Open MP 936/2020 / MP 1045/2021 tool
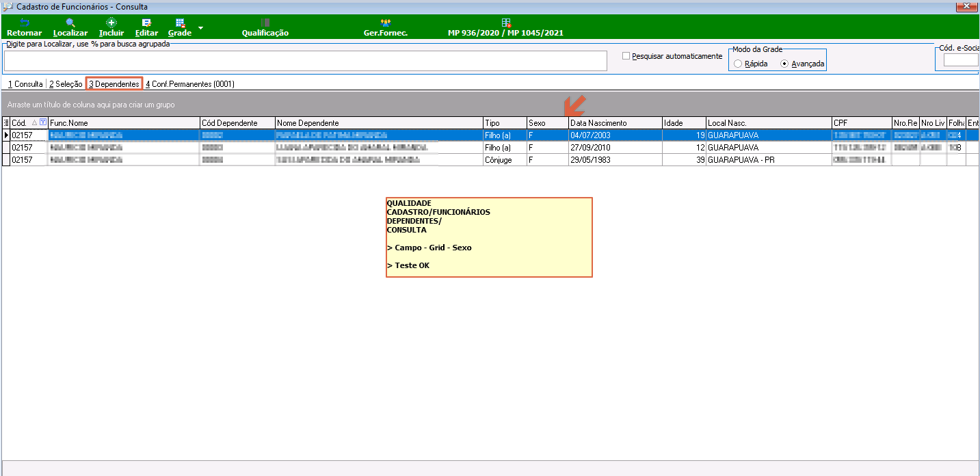The height and width of the screenshot is (476, 980). point(505,27)
